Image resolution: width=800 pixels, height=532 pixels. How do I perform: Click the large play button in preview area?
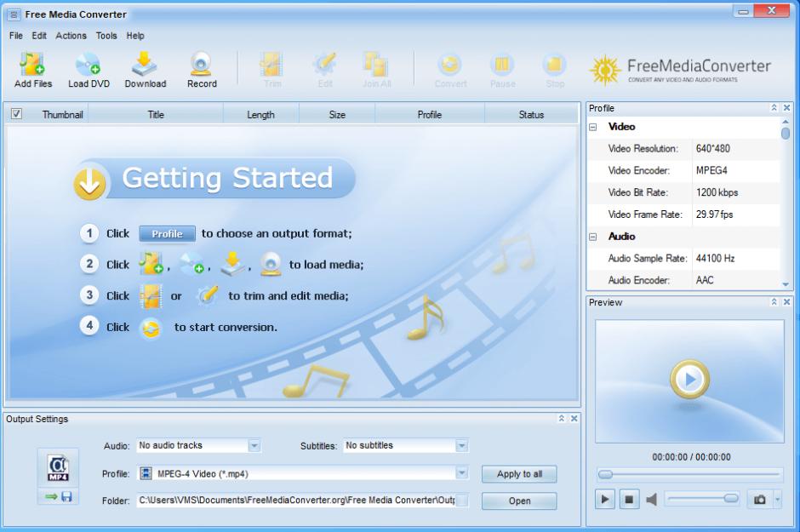689,380
